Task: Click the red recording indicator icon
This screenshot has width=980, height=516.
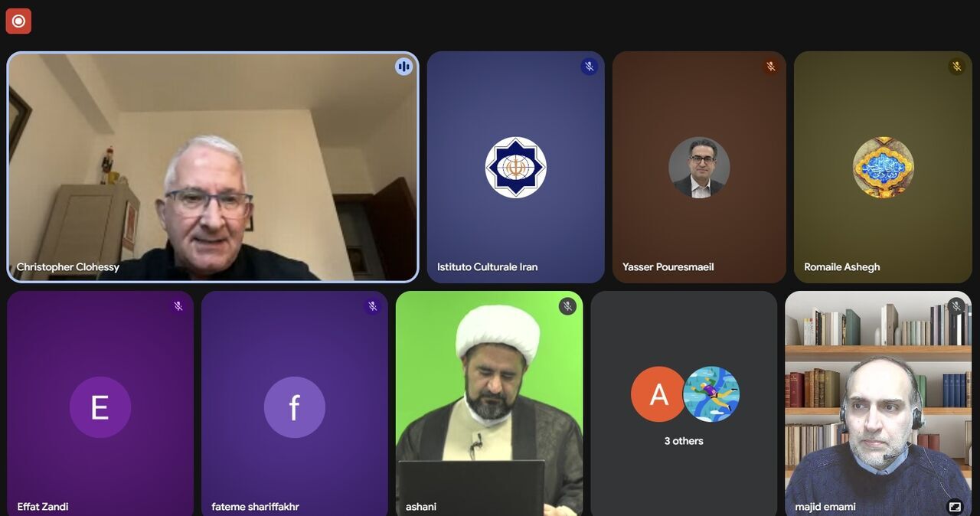Action: [x=18, y=21]
